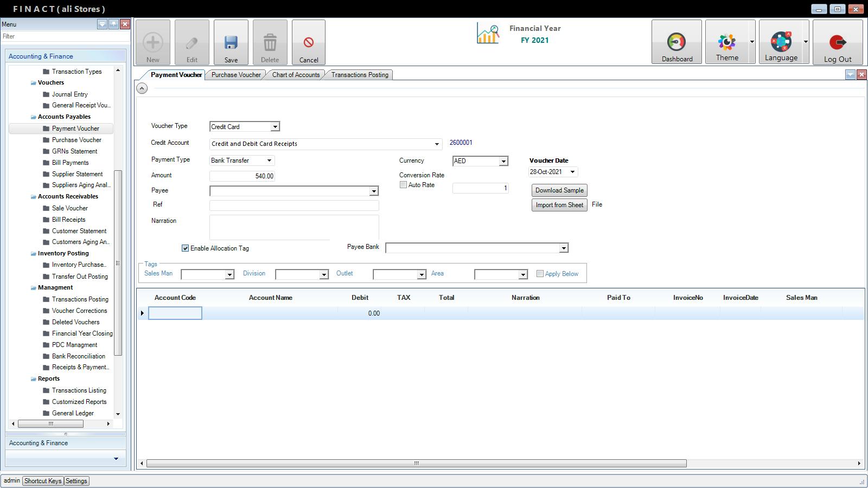The height and width of the screenshot is (488, 868).
Task: Click the Save floppy disk icon
Action: pos(231,43)
